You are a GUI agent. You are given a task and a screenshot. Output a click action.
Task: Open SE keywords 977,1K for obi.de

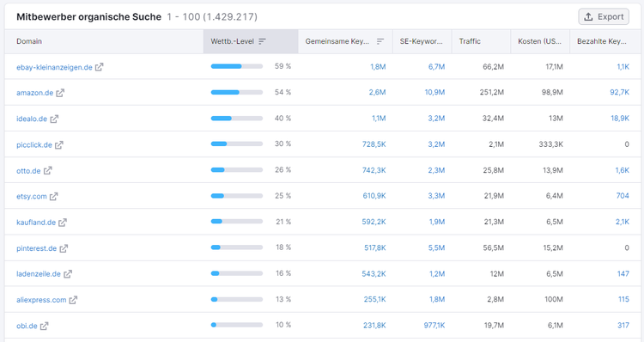pos(434,326)
